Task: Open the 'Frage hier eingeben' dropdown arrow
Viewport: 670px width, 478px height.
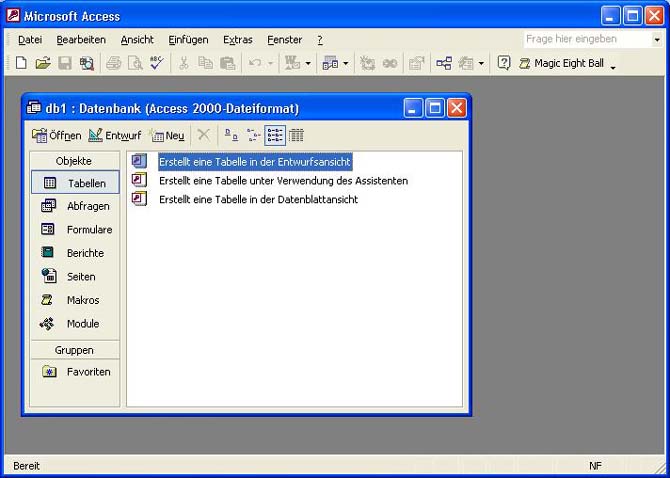Action: [x=657, y=40]
